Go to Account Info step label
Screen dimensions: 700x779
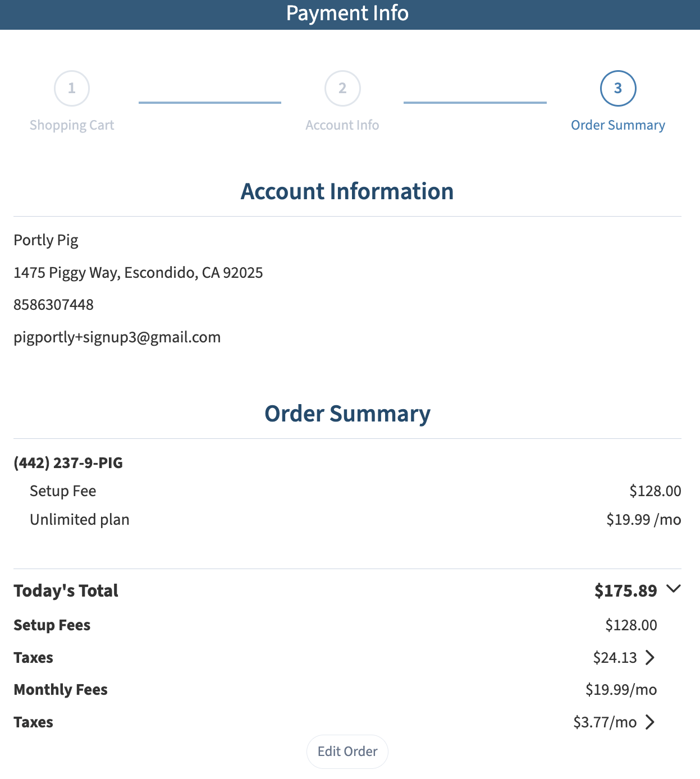tap(342, 125)
